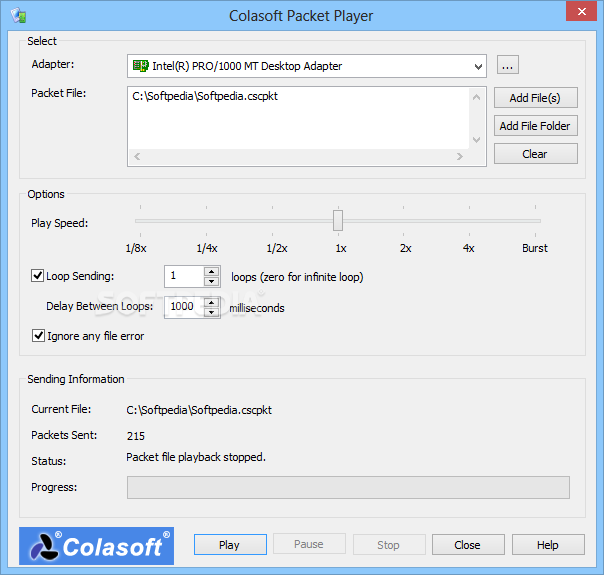Image resolution: width=604 pixels, height=575 pixels.
Task: Open adapter details with the ellipsis button
Action: tap(508, 65)
